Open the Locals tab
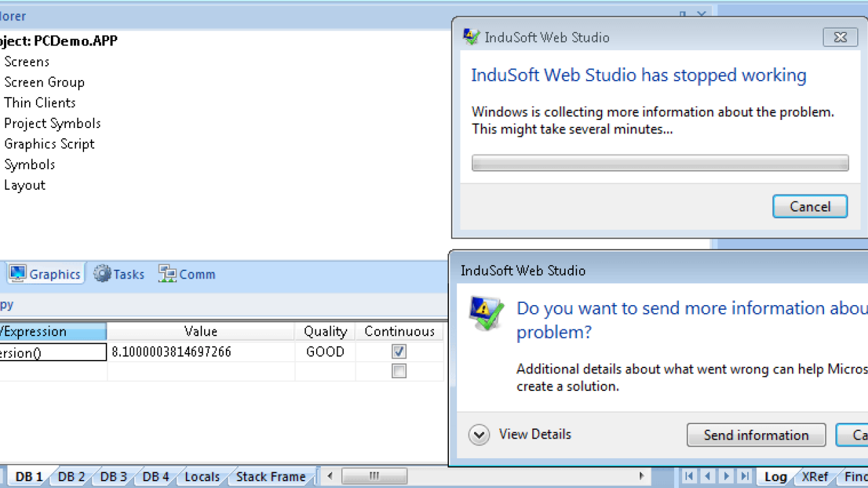 (x=202, y=476)
